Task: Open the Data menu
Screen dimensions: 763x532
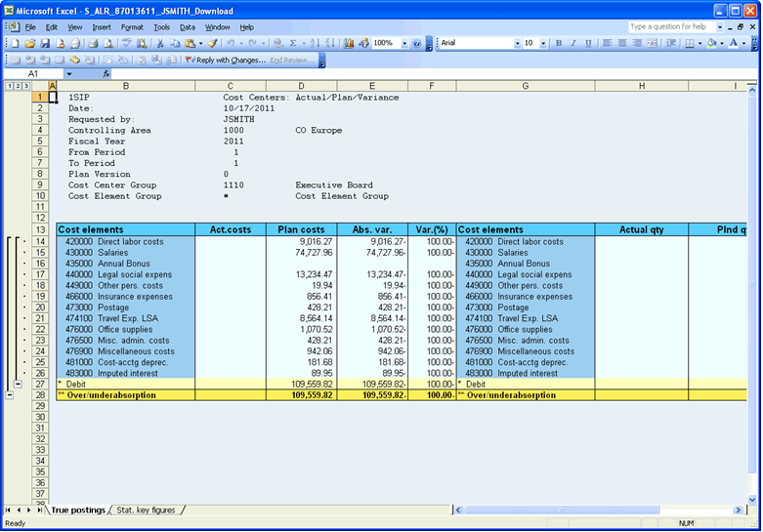Action: (x=187, y=27)
